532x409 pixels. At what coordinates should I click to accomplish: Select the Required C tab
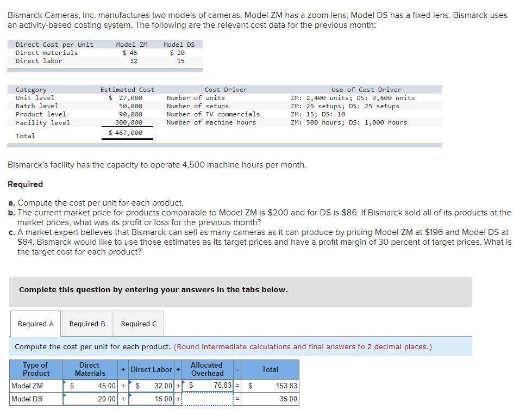tap(139, 324)
